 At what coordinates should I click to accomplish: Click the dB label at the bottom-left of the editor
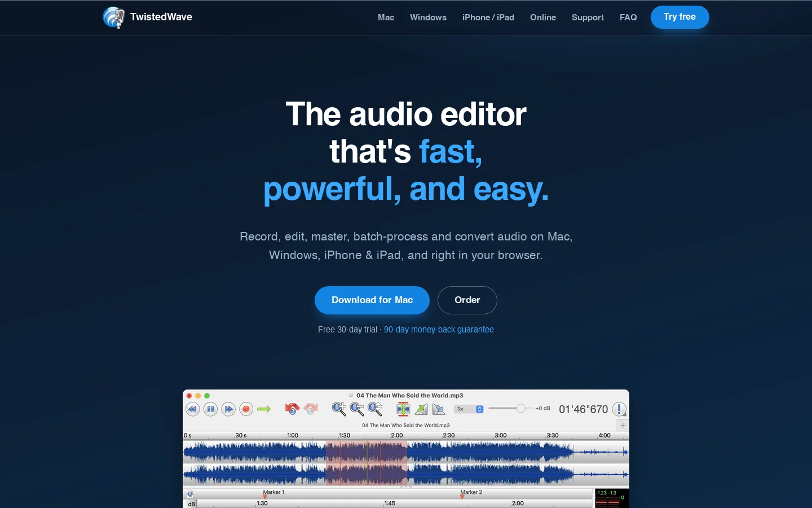192,503
